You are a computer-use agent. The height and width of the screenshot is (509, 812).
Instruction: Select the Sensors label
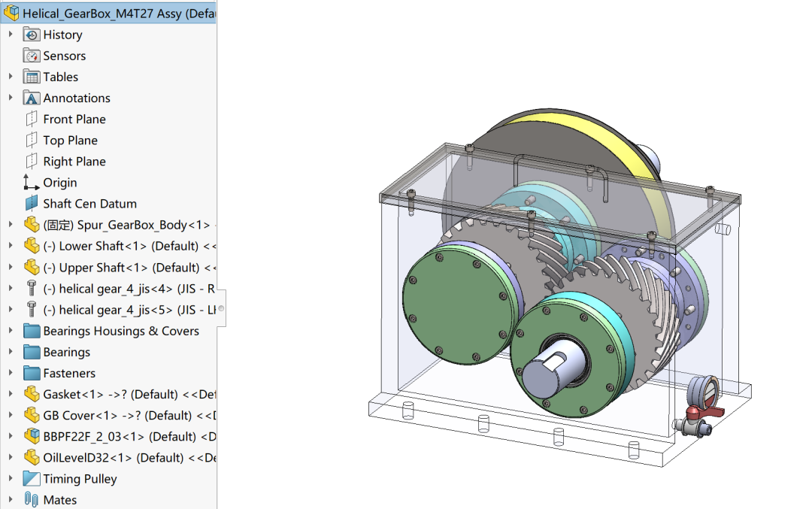[64, 56]
